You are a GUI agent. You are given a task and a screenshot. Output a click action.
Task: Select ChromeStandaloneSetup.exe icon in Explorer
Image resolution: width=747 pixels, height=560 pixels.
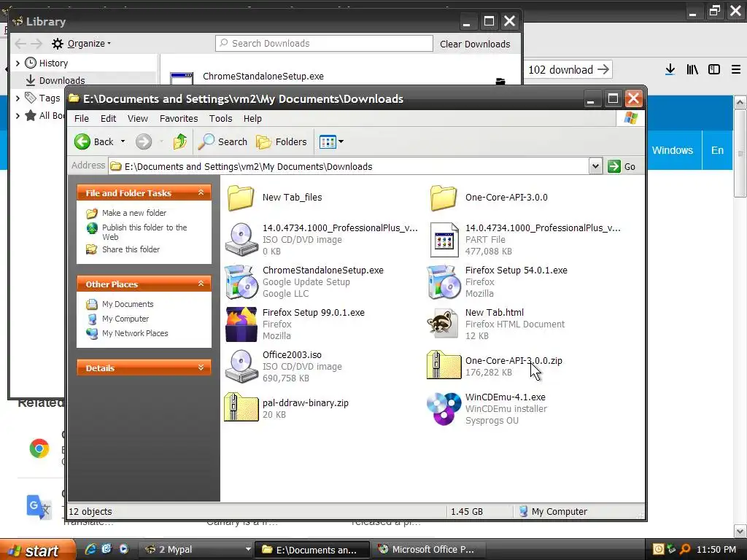coord(241,281)
